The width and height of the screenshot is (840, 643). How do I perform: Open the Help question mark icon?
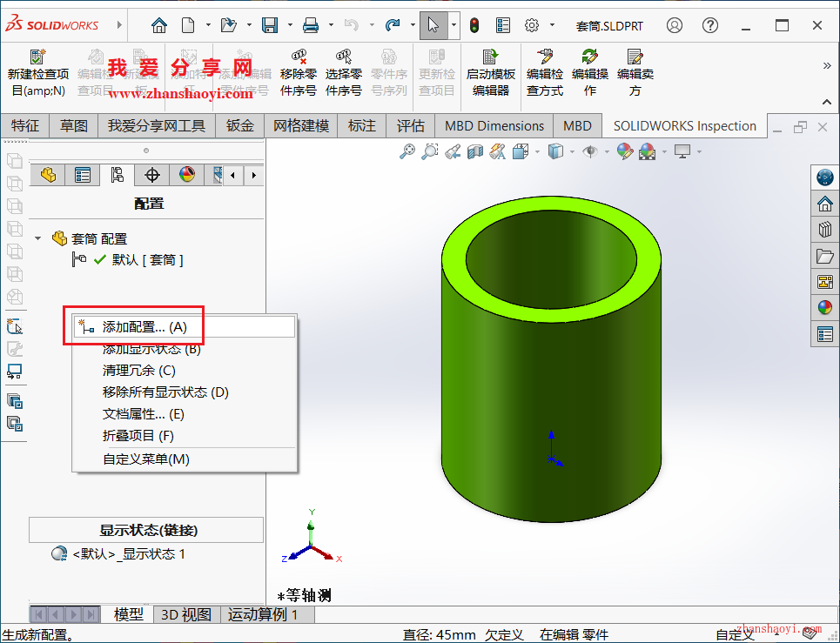(x=710, y=25)
